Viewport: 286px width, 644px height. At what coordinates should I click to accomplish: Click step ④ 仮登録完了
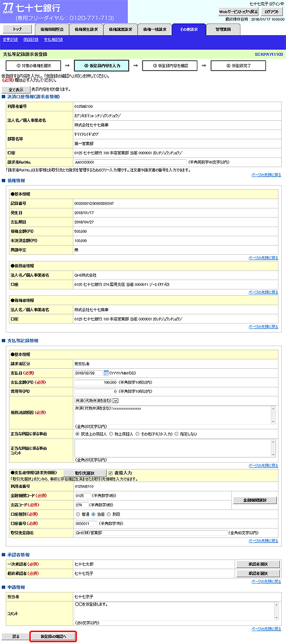pyautogui.click(x=238, y=65)
